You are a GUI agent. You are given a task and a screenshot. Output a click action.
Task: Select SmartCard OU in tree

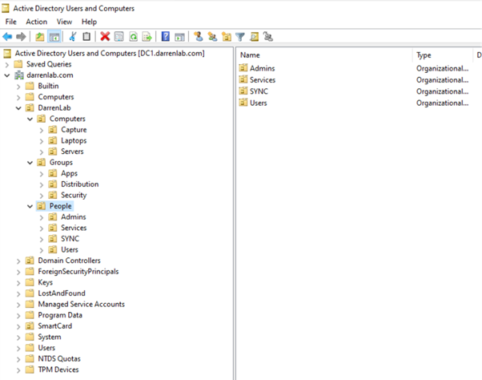(55, 326)
